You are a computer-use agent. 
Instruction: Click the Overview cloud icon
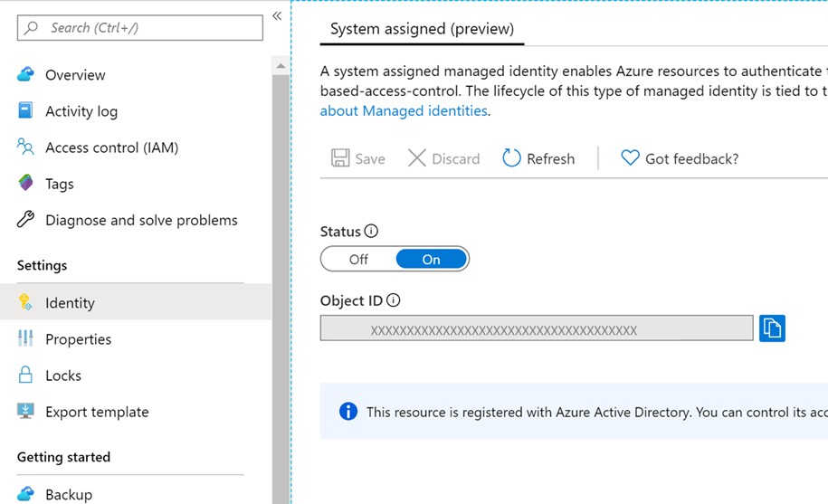pyautogui.click(x=25, y=75)
